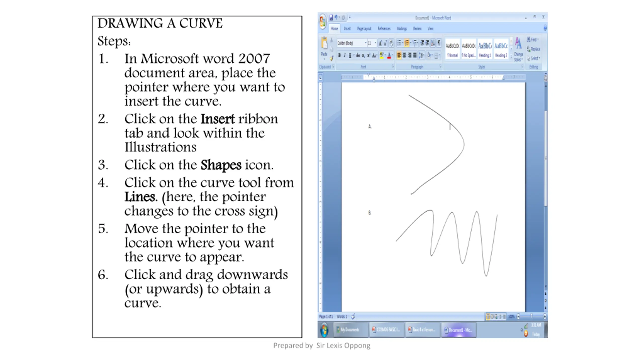This screenshot has height=362, width=644.
Task: Increase the paragraph indent
Action: click(427, 43)
